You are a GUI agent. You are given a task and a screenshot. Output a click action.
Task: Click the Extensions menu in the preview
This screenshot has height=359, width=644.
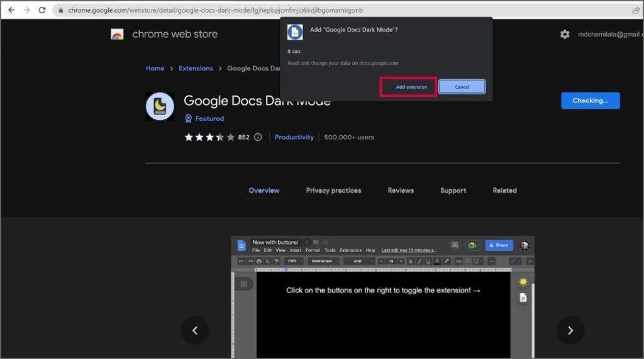click(x=350, y=250)
